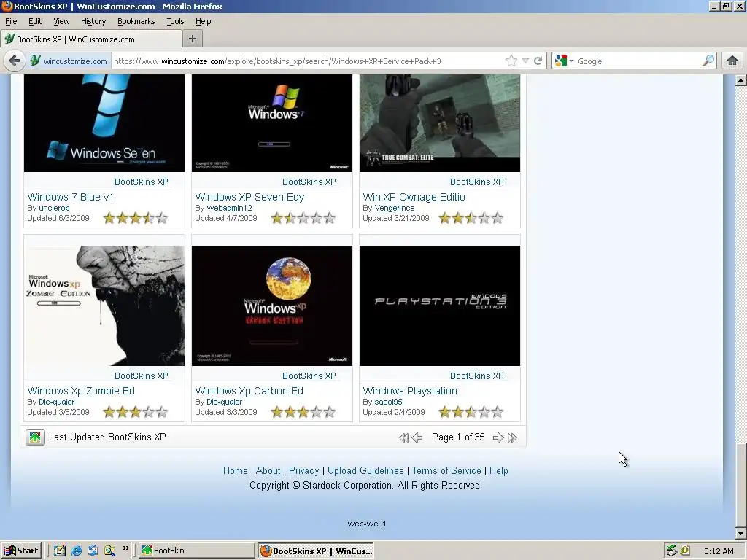Click the browser Back arrow button
747x560 pixels.
point(15,61)
